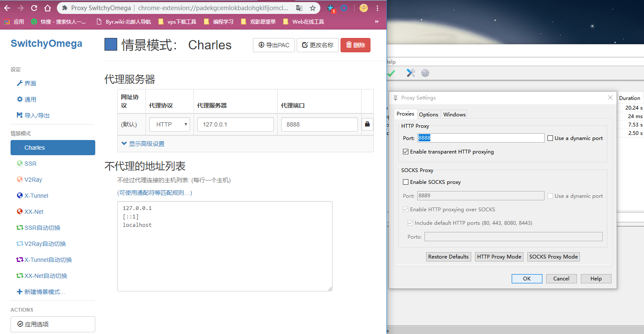Click inside the bypass list textarea
The width and height of the screenshot is (644, 334).
(x=225, y=246)
